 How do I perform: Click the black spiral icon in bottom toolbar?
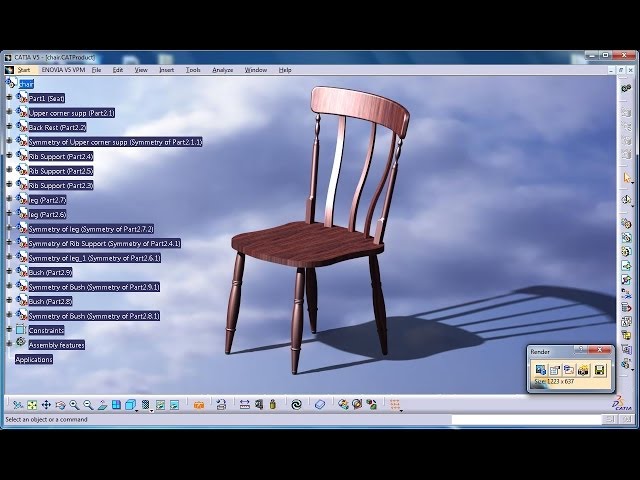296,405
